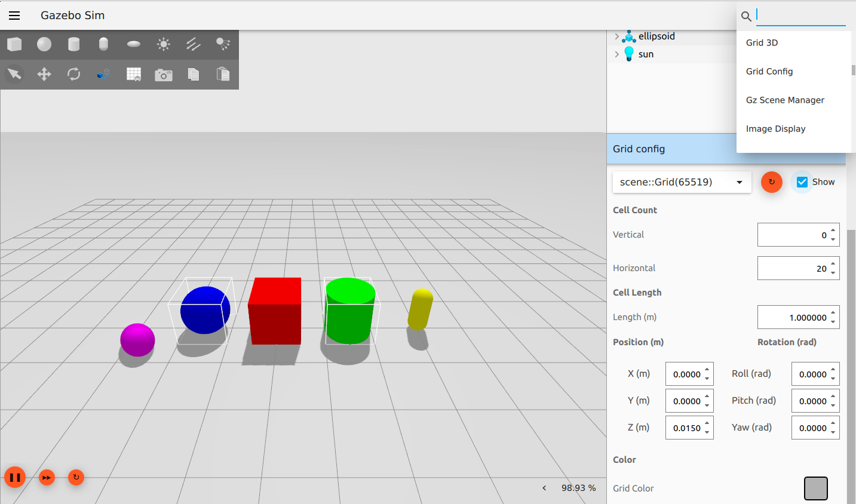Screen dimensions: 856x504
Task: Increase Horizontal cell count
Action: point(833,264)
